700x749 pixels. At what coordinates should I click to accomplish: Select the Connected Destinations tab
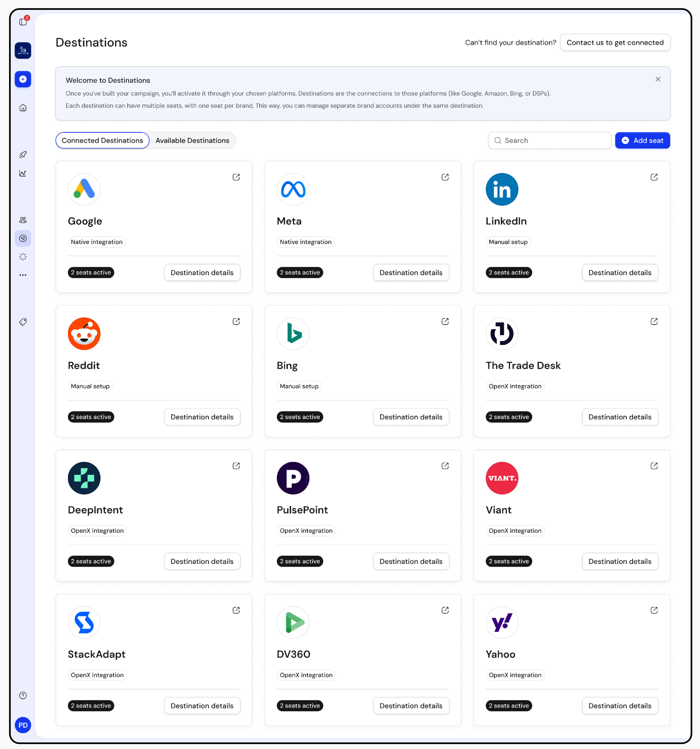[103, 140]
